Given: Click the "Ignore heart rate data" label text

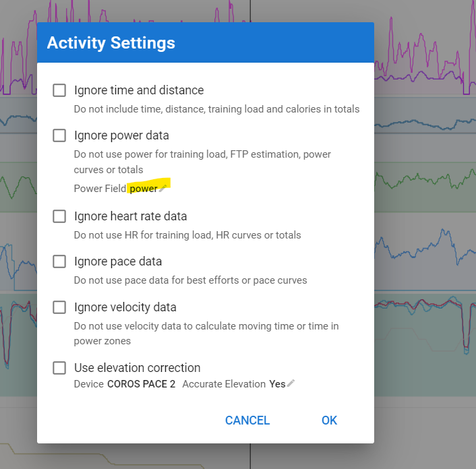Looking at the screenshot, I should click(x=131, y=216).
